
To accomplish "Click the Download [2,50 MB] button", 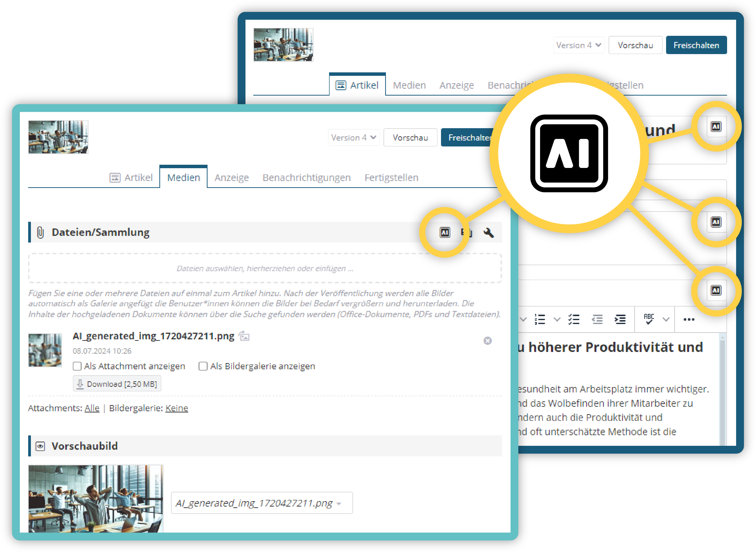I will 117,384.
